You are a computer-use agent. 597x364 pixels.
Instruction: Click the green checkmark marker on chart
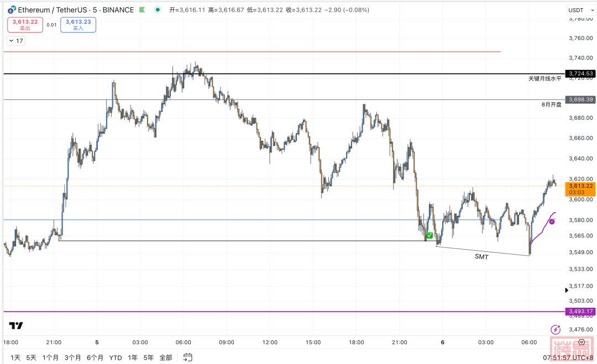point(430,235)
